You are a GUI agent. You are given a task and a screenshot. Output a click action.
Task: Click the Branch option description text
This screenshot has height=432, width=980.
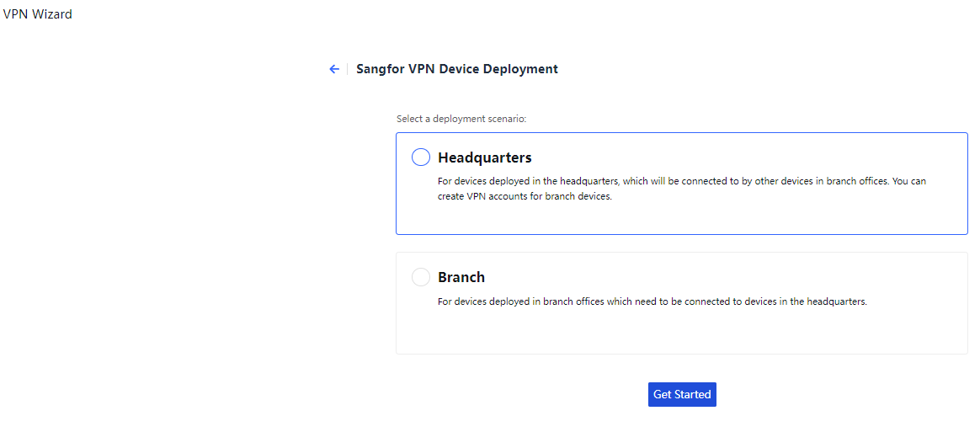pyautogui.click(x=652, y=301)
